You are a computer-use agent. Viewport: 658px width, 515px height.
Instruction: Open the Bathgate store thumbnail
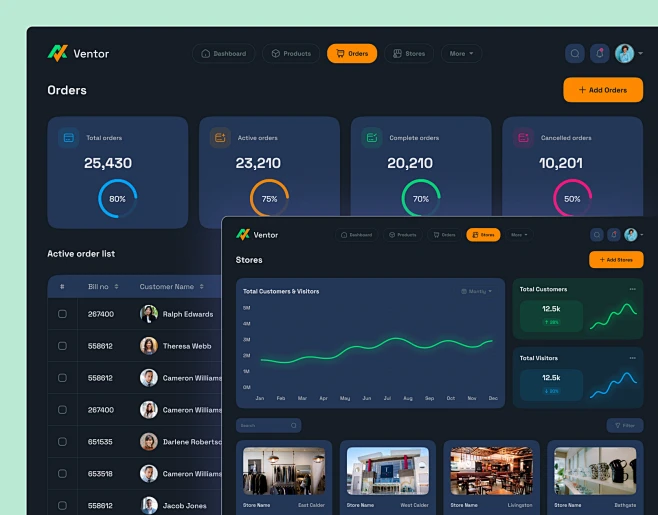pyautogui.click(x=595, y=471)
